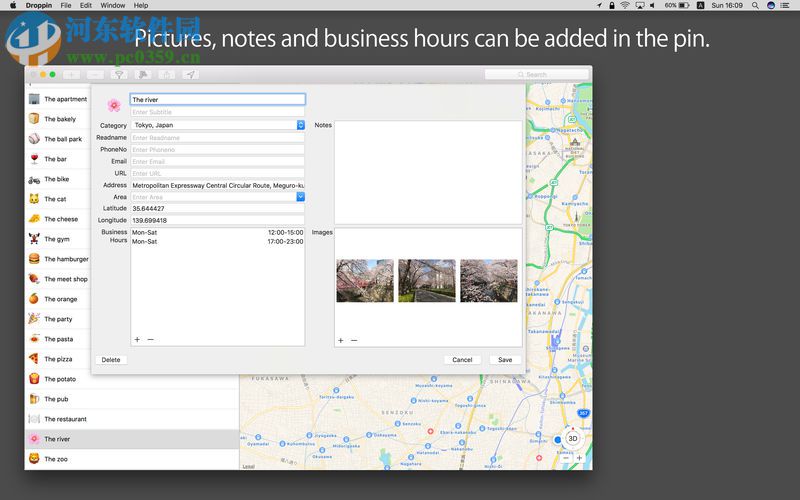800x500 pixels.
Task: Open the Window menu
Action: pos(113,5)
